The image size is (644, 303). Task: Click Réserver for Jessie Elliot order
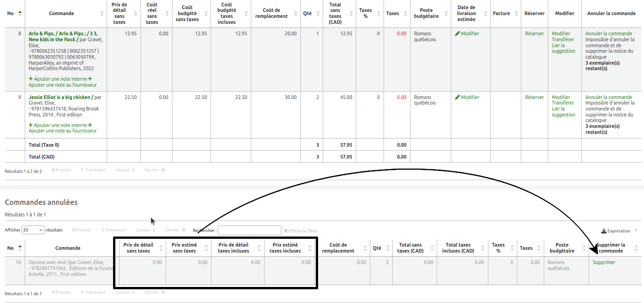click(x=534, y=97)
